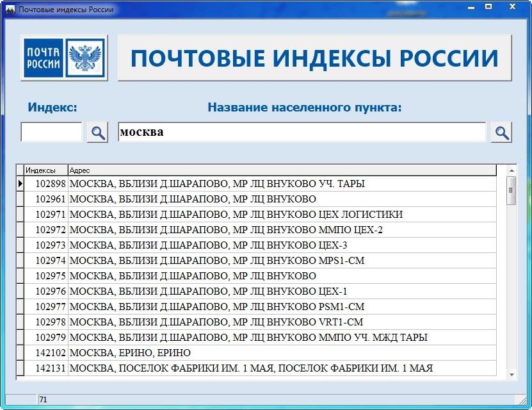Minimize the Почтовые индексы России window
Viewport: 532px width, 410px height.
click(471, 7)
